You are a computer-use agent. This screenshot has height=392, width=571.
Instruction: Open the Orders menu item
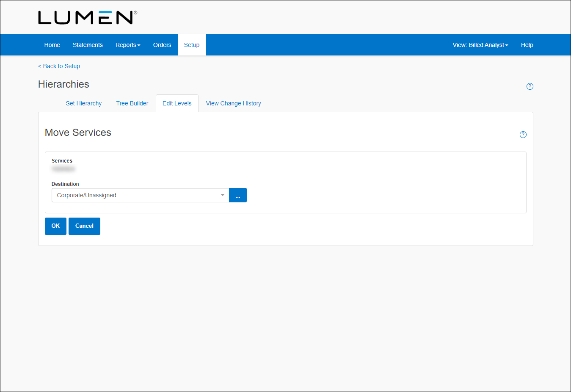pos(162,45)
